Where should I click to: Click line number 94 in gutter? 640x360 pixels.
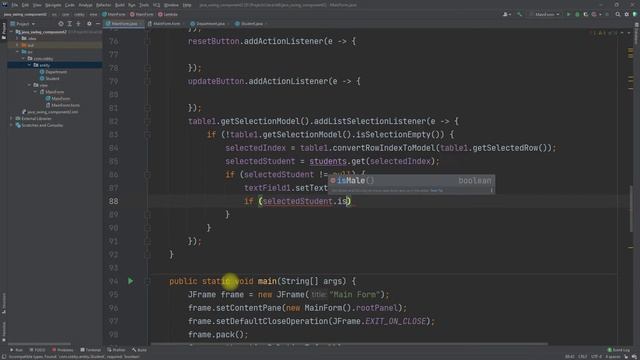click(x=113, y=281)
